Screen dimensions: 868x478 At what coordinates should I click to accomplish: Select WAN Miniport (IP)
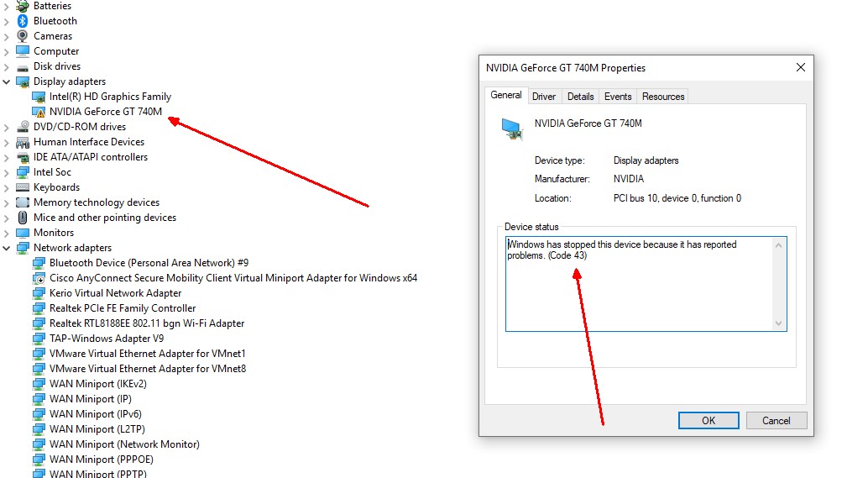click(90, 399)
